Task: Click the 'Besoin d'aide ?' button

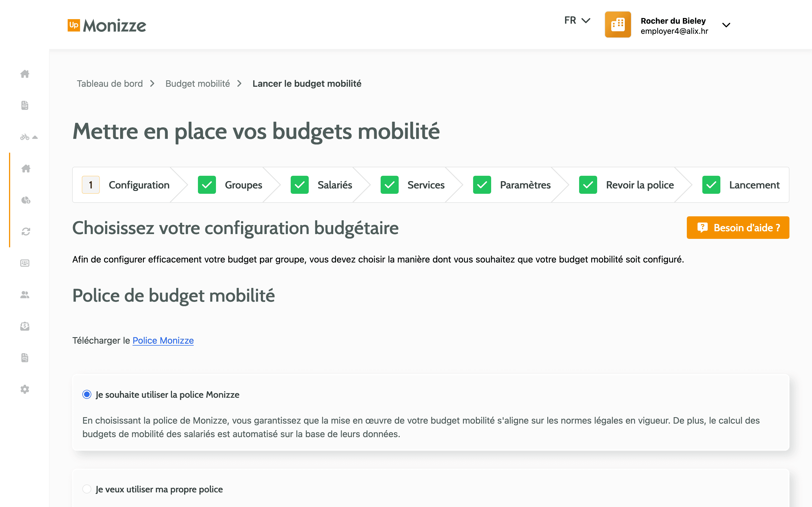Action: pos(738,228)
